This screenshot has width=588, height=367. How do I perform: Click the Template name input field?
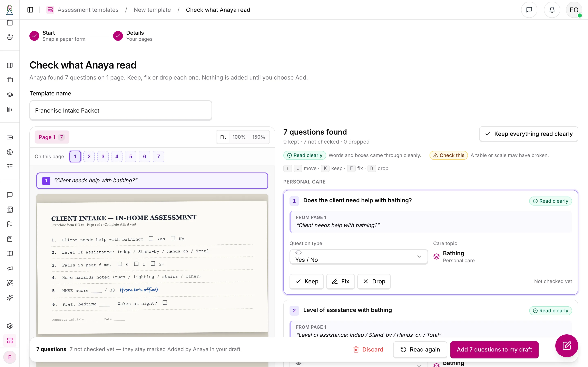pyautogui.click(x=121, y=111)
